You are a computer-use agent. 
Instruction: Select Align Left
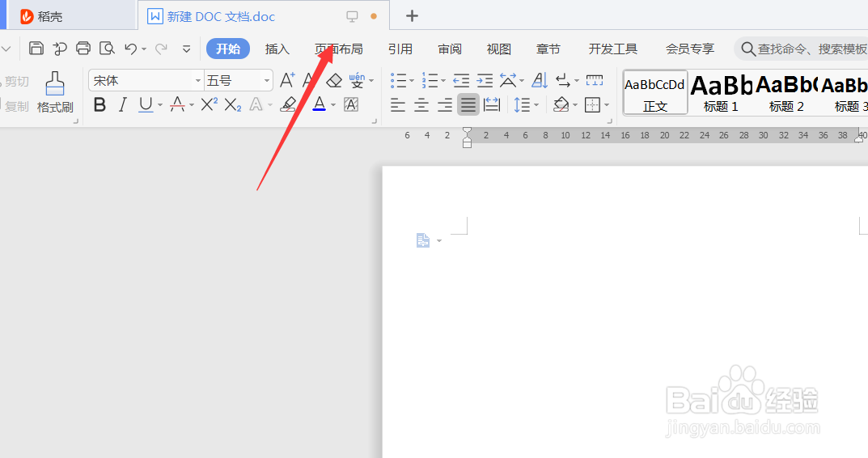tap(397, 104)
